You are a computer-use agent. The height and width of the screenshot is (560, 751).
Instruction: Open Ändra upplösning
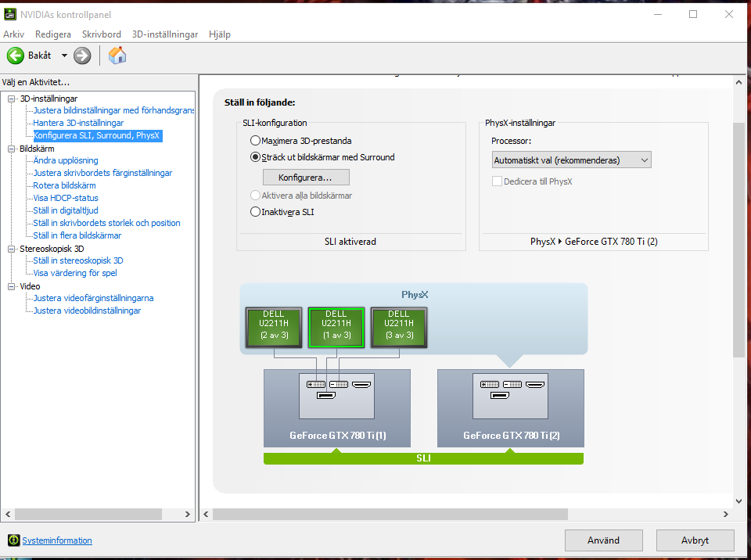point(66,160)
